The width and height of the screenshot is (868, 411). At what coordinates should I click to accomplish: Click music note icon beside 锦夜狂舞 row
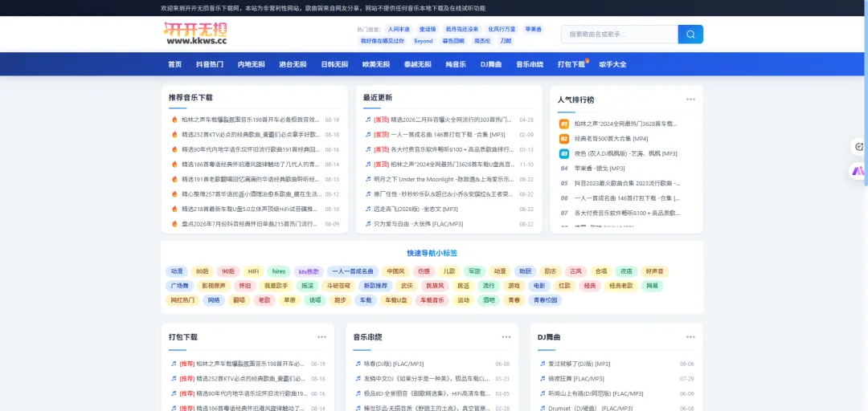coord(542,379)
